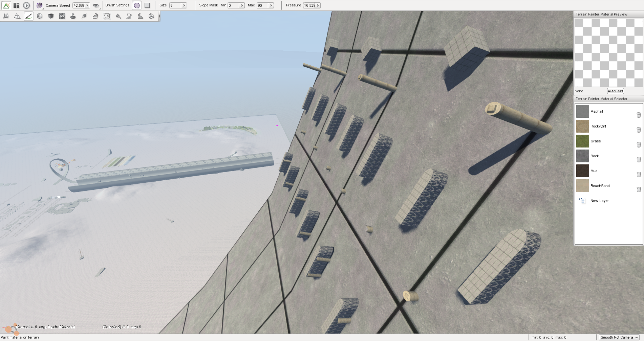The height and width of the screenshot is (341, 644).
Task: Click the Play game button
Action: tap(26, 5)
